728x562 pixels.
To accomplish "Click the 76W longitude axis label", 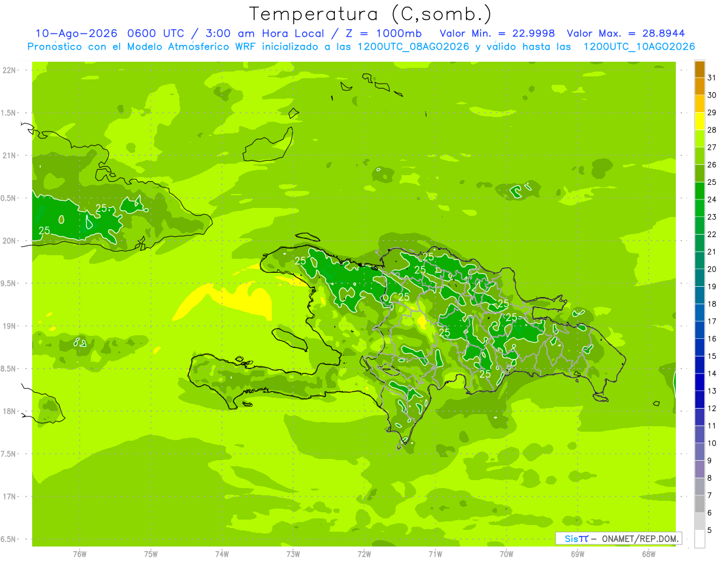I will tap(79, 554).
